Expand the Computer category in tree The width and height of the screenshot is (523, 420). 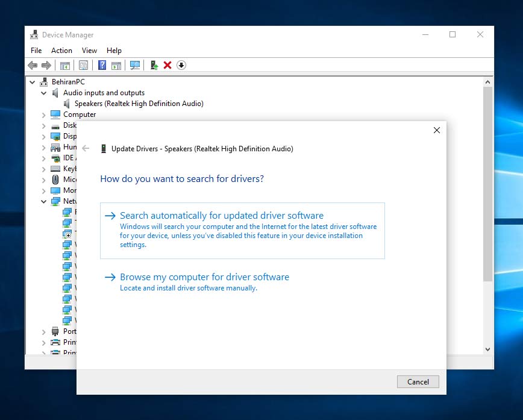point(43,114)
